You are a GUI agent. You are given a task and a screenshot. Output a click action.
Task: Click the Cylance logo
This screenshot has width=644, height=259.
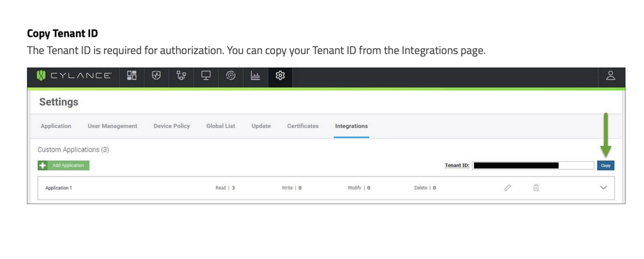pos(73,76)
